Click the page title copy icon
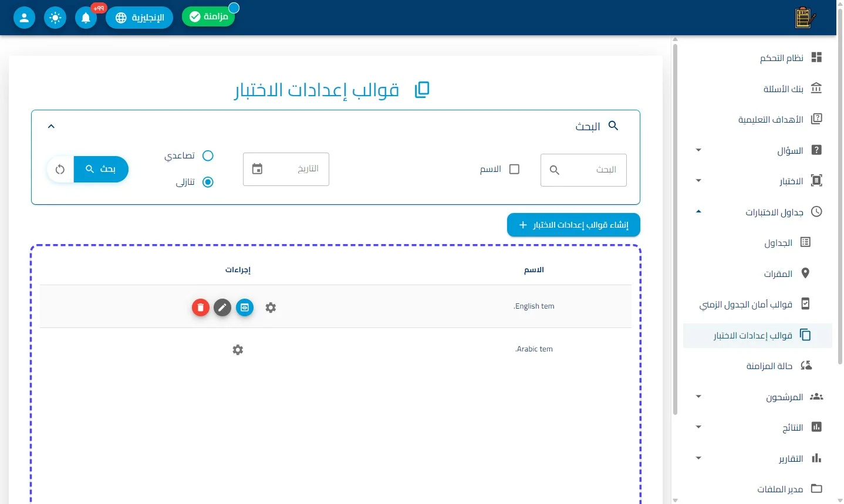The image size is (844, 504). (x=423, y=90)
